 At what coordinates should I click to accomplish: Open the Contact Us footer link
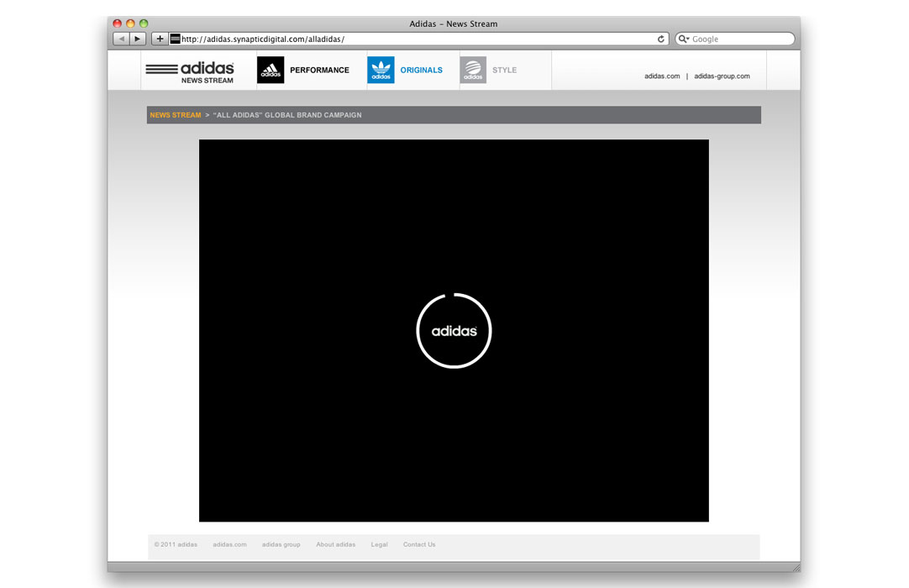[419, 544]
